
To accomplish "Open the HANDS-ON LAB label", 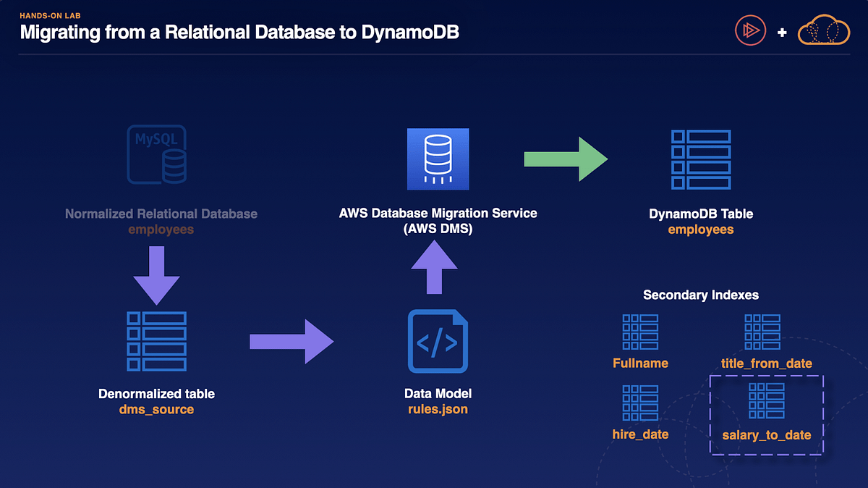I will [x=50, y=14].
